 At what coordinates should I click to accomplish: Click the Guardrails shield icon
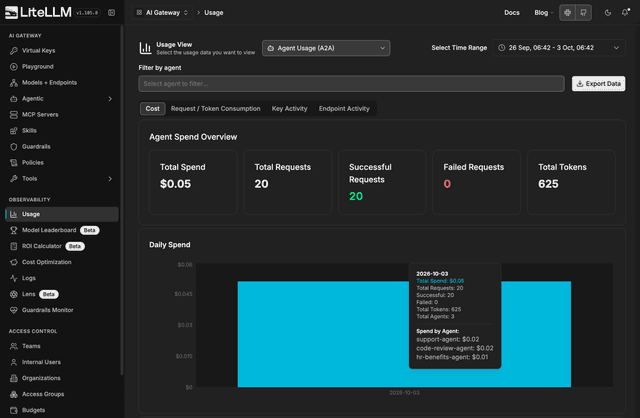[x=13, y=147]
